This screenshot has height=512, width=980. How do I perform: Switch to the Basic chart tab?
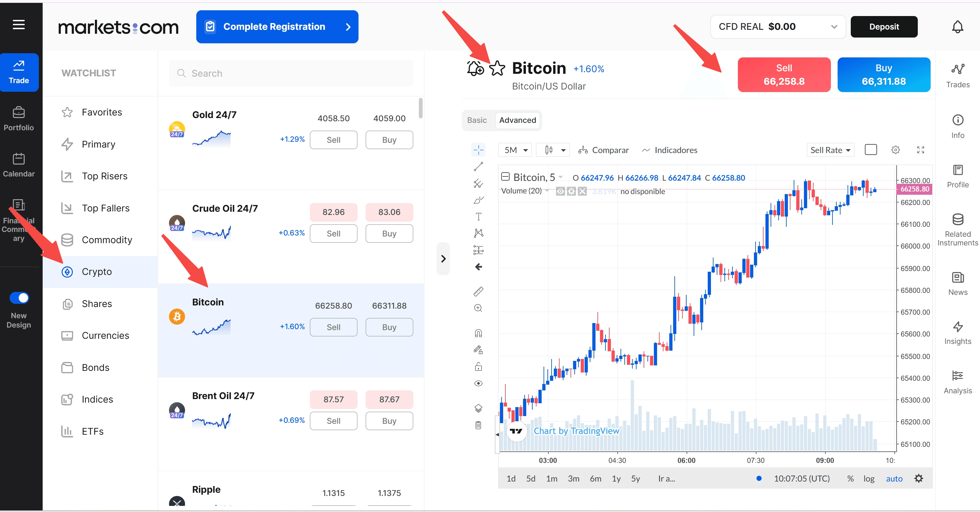[x=477, y=120]
